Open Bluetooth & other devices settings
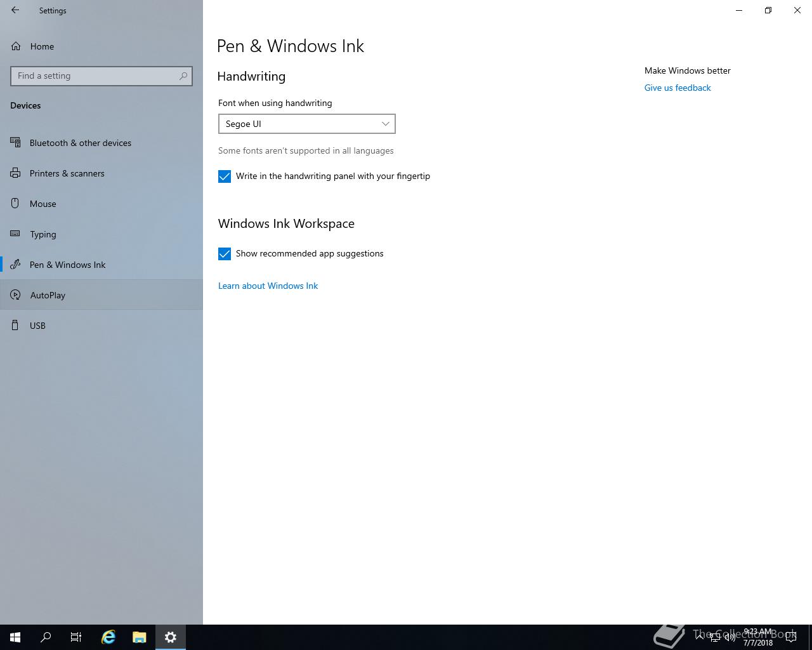Screen dimensions: 812x650 (101, 143)
